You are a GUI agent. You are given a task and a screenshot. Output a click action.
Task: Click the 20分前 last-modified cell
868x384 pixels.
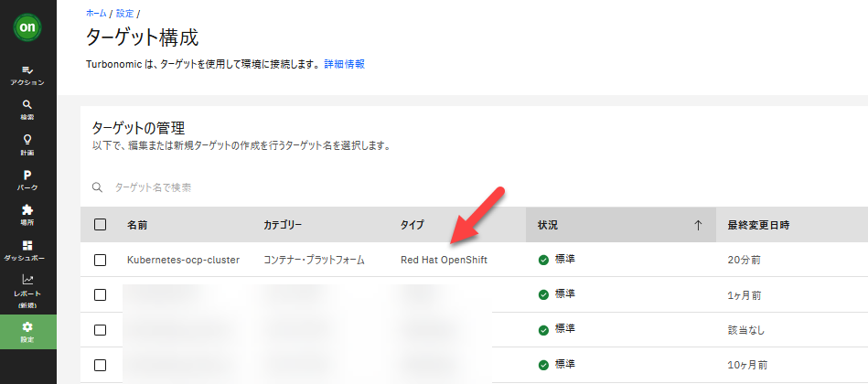pos(744,260)
